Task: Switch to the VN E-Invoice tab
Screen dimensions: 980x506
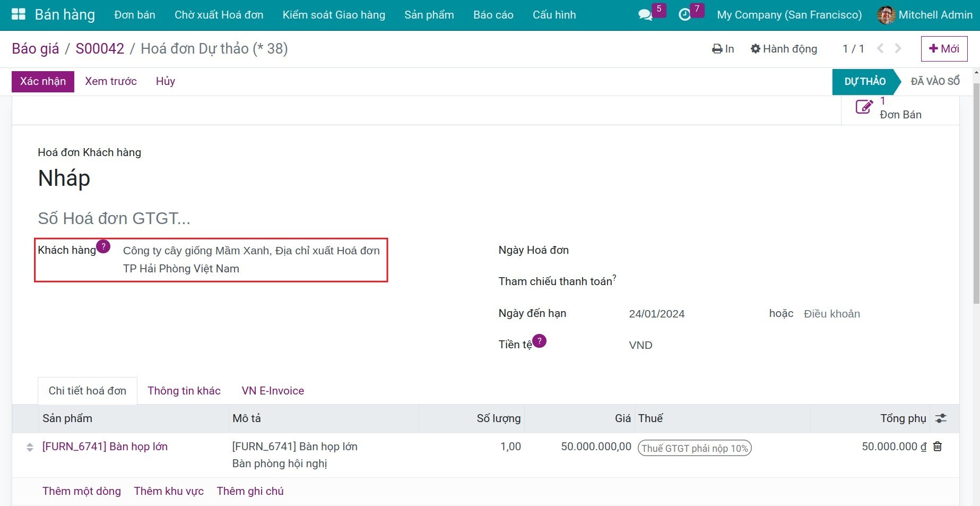Action: pyautogui.click(x=273, y=391)
